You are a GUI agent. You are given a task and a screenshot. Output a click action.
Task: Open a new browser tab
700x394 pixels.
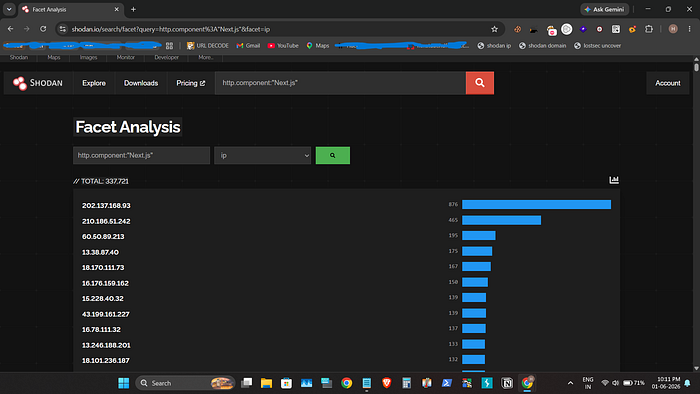[x=133, y=9]
